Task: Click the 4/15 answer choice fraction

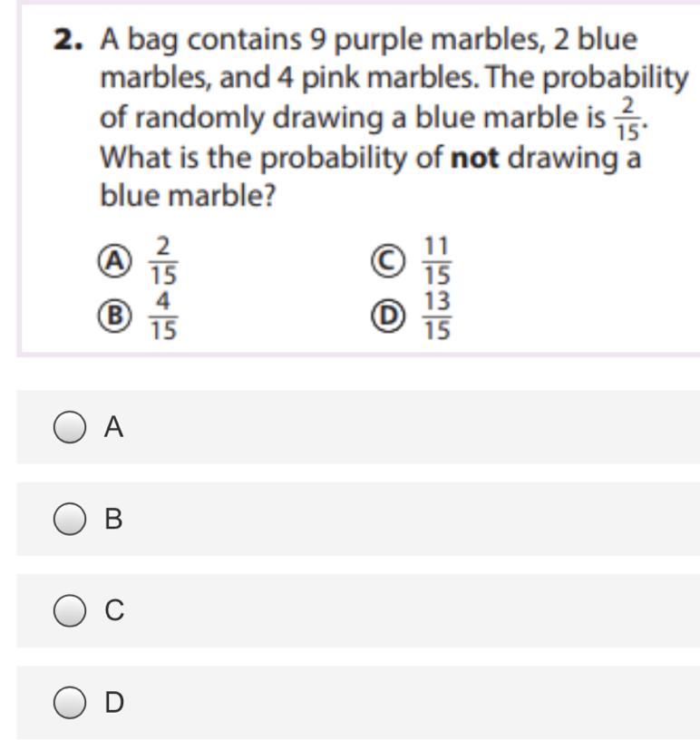Action: pyautogui.click(x=163, y=316)
